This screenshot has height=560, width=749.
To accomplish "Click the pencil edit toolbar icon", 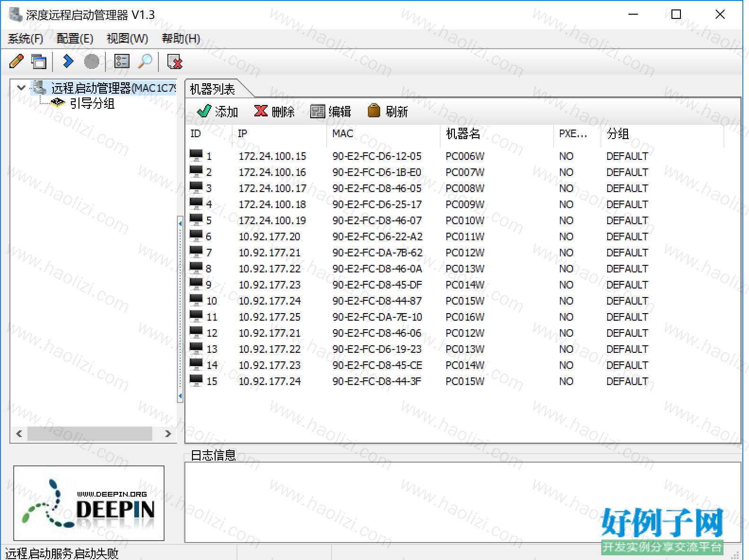I will click(17, 61).
